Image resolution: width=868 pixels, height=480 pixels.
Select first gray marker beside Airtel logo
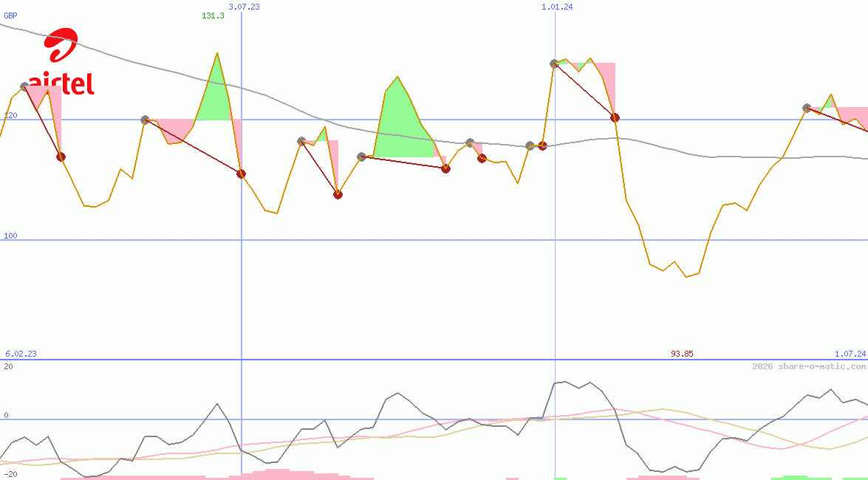pos(24,87)
